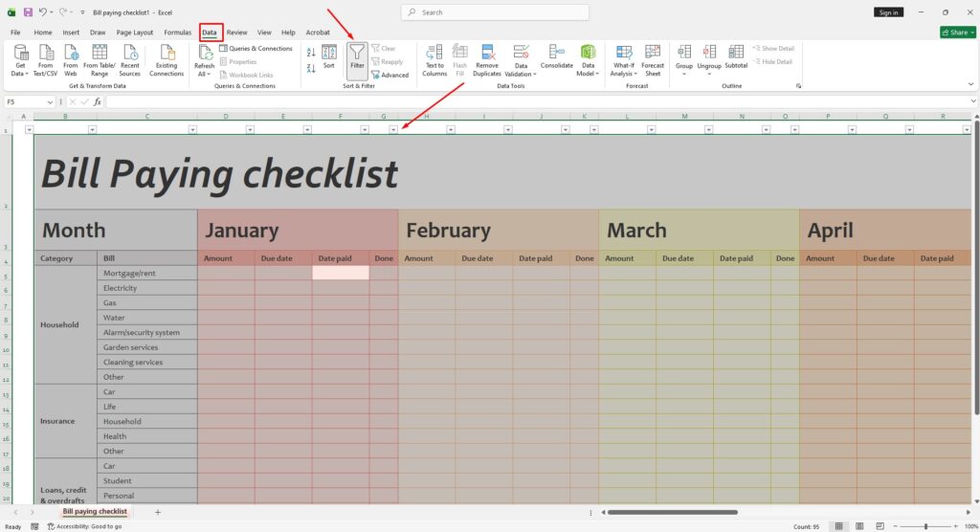Select the highlighted Date paid cell for Mortgage/rent
The height and width of the screenshot is (532, 980).
(x=341, y=273)
